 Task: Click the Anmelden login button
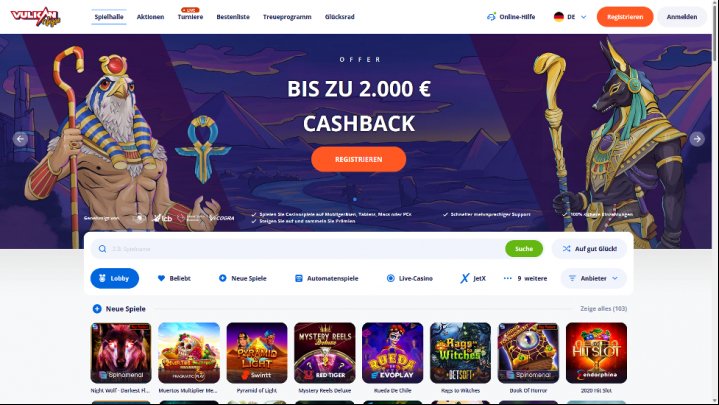click(682, 17)
